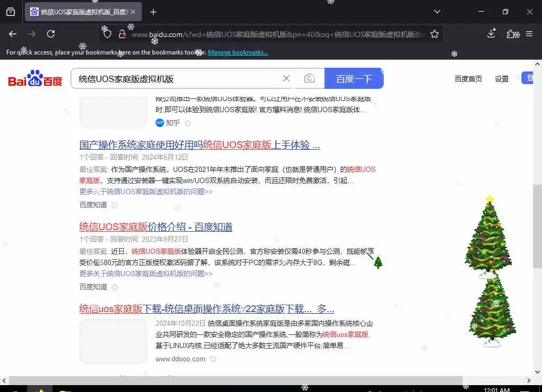Click thumbnail of ddooo.com result

click(x=113, y=341)
